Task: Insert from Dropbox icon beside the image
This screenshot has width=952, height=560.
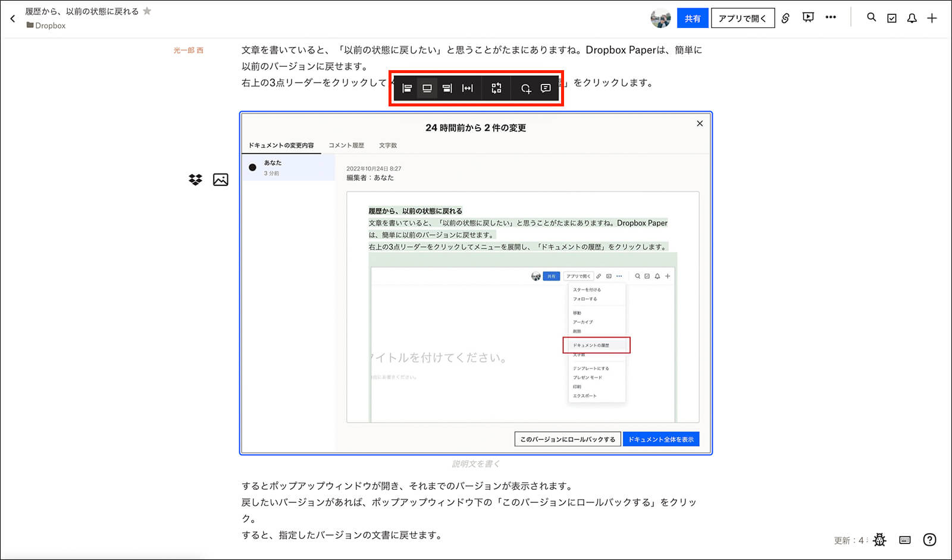Action: pos(195,180)
